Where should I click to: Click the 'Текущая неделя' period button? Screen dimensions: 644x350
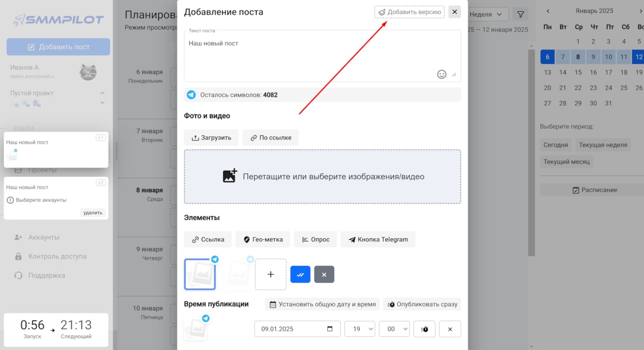click(x=603, y=145)
